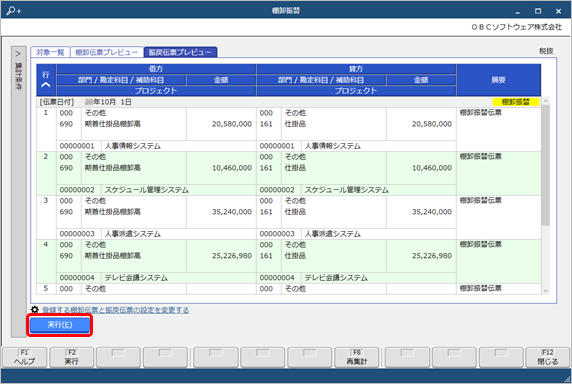
Task: Click the F2 実行 function button
Action: 72,357
